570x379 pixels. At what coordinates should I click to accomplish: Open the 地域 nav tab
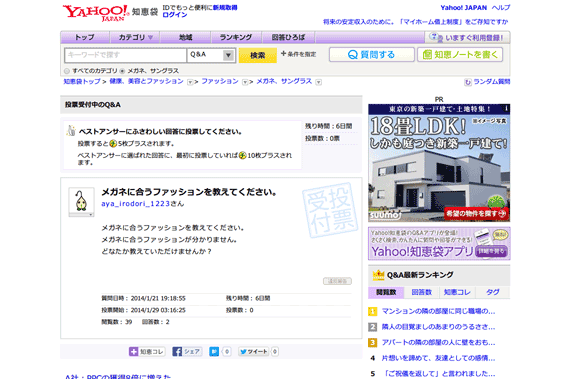coord(186,37)
